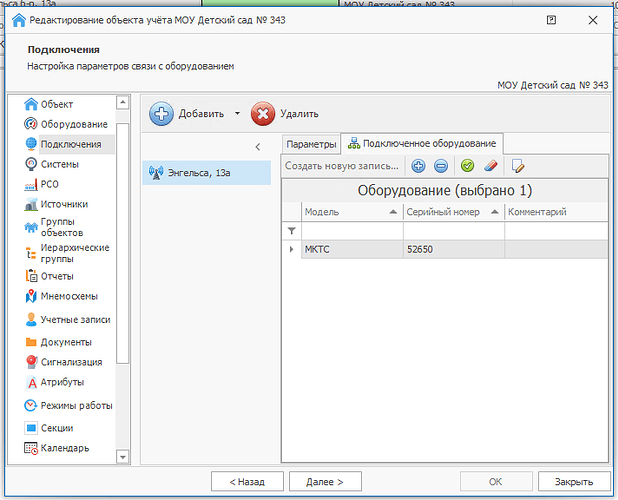This screenshot has width=618, height=500.
Task: Collapse connections list with chevron arrow
Action: 259,147
